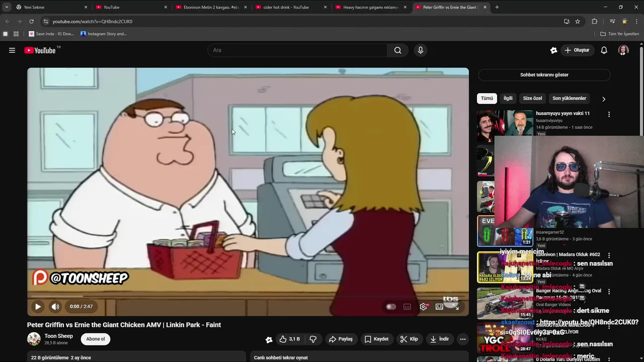Click the search magnifier button
This screenshot has height=362, width=644.
(x=398, y=50)
